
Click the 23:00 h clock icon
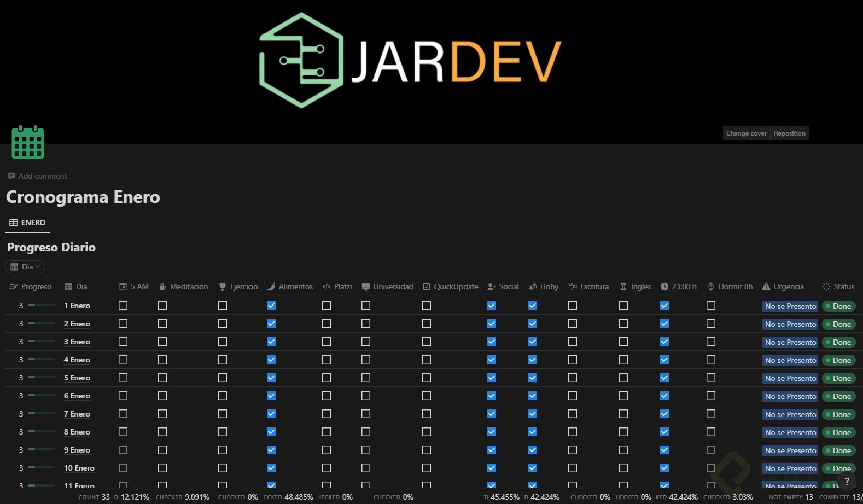664,286
